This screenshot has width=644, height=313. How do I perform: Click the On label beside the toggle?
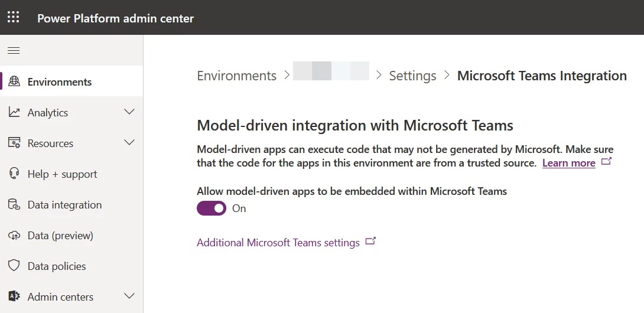pyautogui.click(x=239, y=208)
